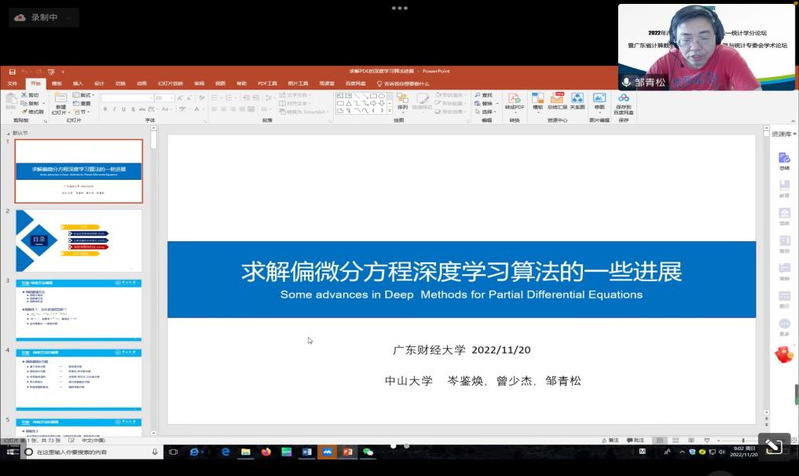Select slide 4 thumbnail in the panel
Image resolution: width=799 pixels, height=476 pixels.
pos(78,380)
